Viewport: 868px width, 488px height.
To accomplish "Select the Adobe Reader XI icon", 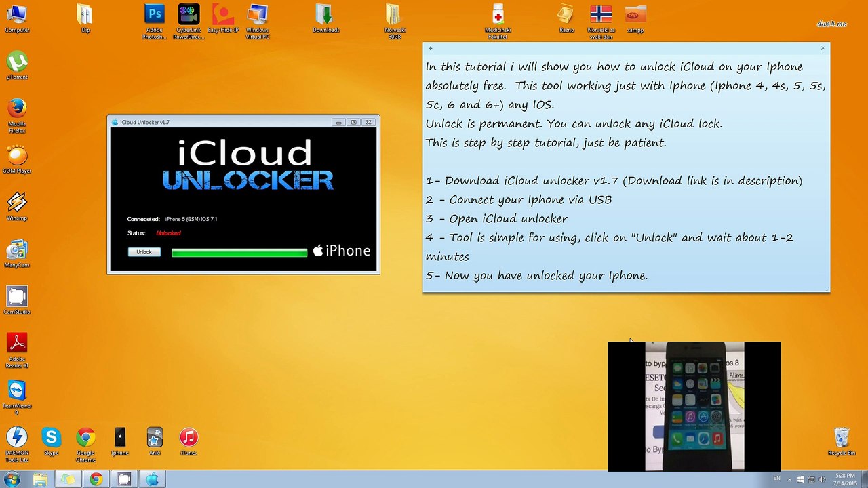I will coord(17,350).
